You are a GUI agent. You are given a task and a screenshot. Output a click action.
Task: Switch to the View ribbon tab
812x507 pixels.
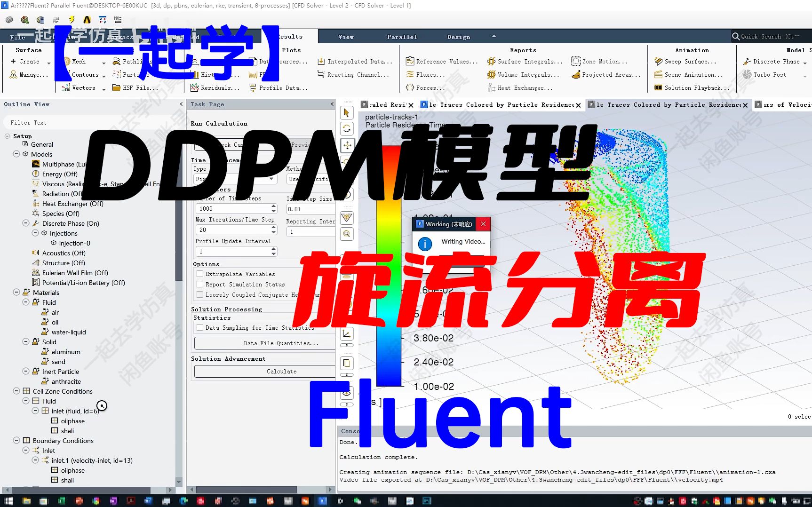[346, 37]
